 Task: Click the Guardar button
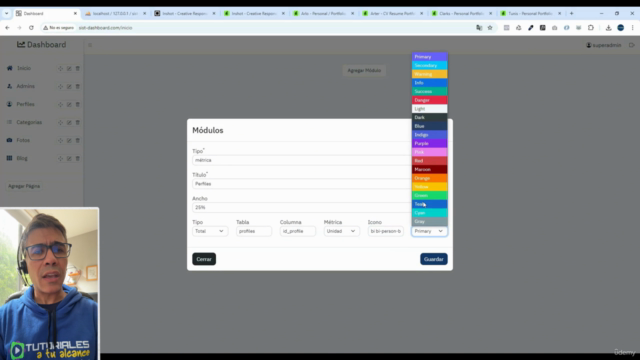pyautogui.click(x=433, y=259)
